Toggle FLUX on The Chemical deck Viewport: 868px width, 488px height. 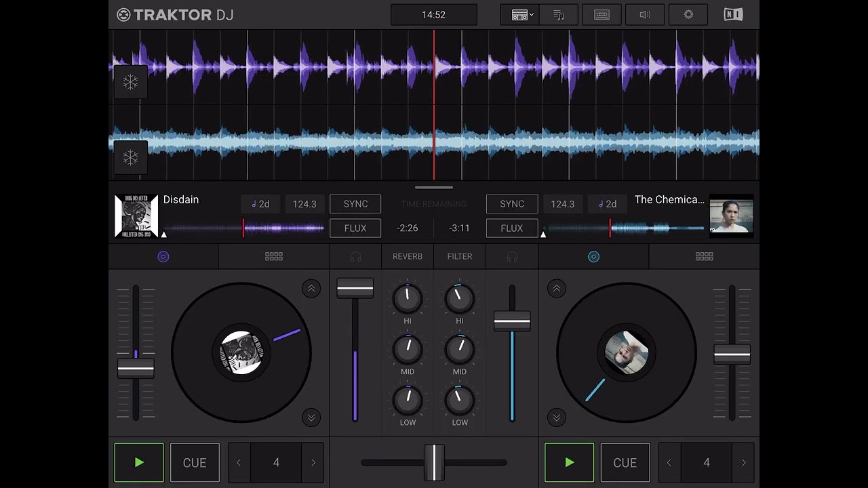click(512, 228)
